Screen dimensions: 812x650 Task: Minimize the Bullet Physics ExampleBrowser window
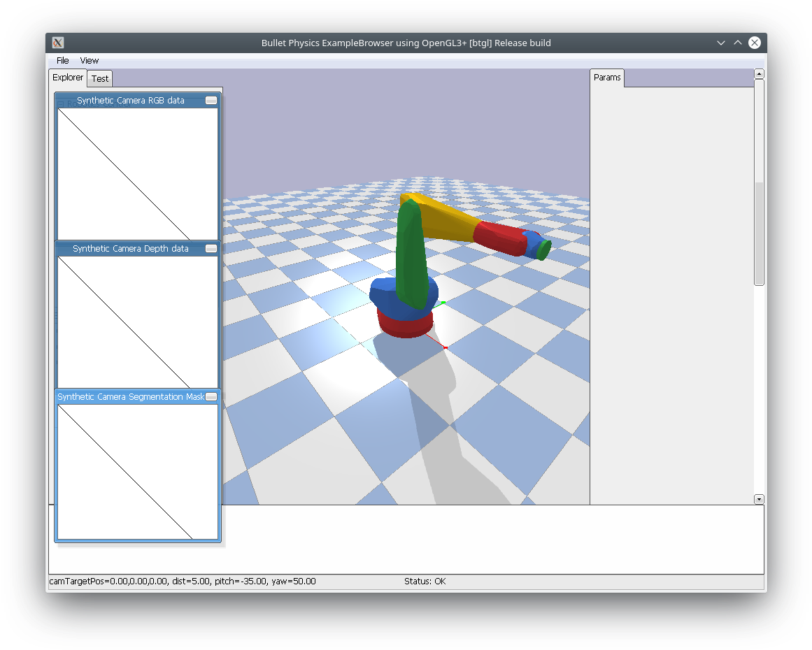click(721, 43)
